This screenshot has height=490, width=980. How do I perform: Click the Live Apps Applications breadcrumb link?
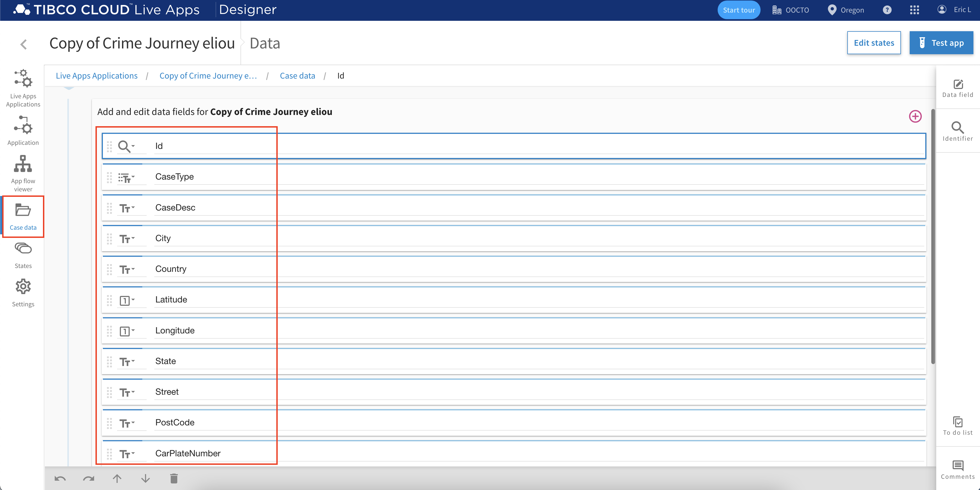click(x=97, y=76)
